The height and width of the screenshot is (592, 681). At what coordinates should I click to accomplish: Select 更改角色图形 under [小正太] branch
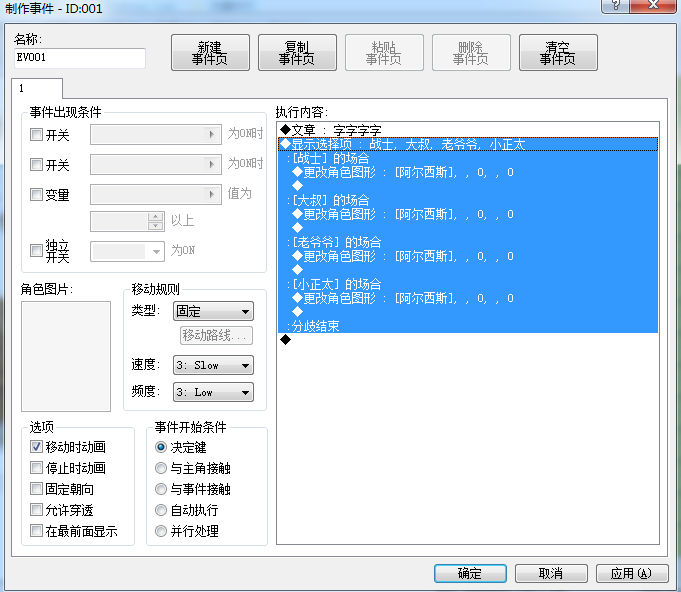468,298
